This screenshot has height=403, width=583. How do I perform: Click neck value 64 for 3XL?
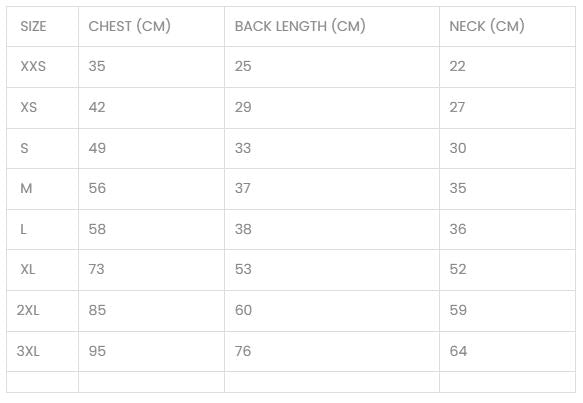click(x=458, y=351)
